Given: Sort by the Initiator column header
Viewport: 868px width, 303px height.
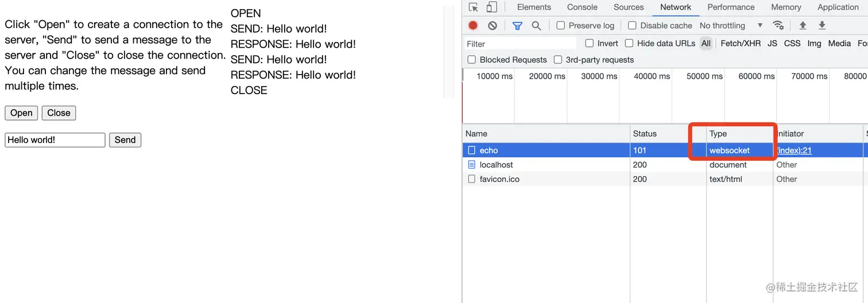Looking at the screenshot, I should [x=818, y=134].
